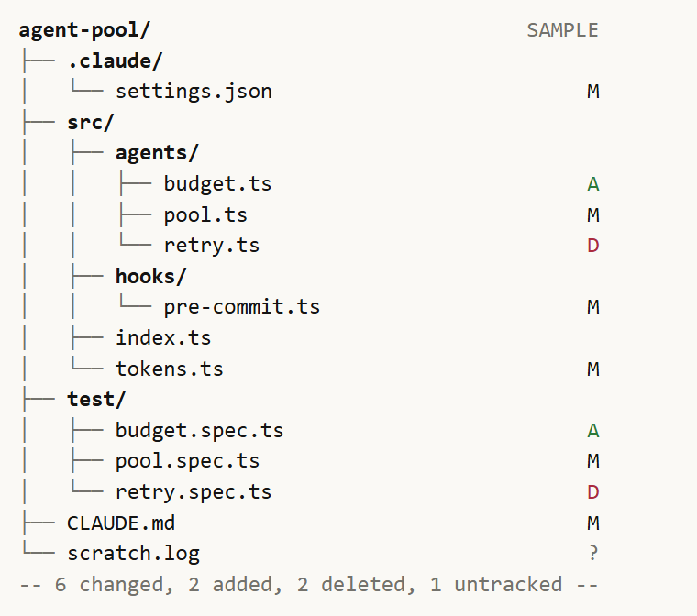Select the deleted retry.ts file
Viewport: 697px width, 616px height.
pos(212,246)
